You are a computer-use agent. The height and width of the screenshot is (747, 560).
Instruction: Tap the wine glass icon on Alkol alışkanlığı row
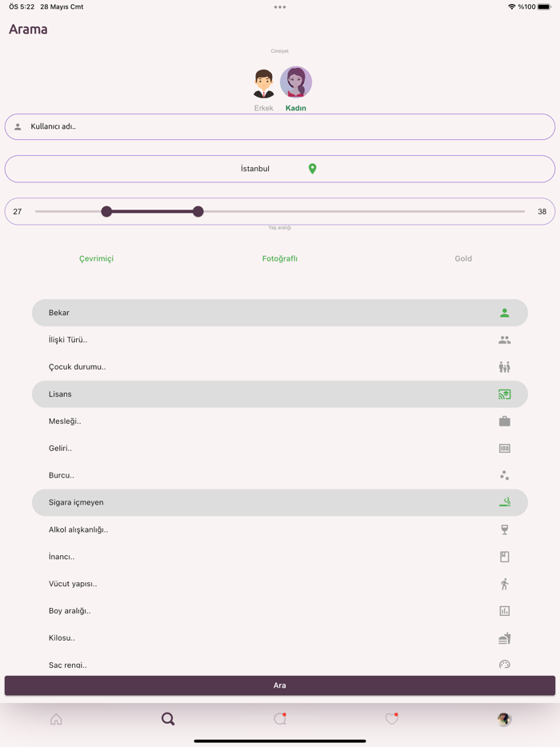pyautogui.click(x=504, y=529)
